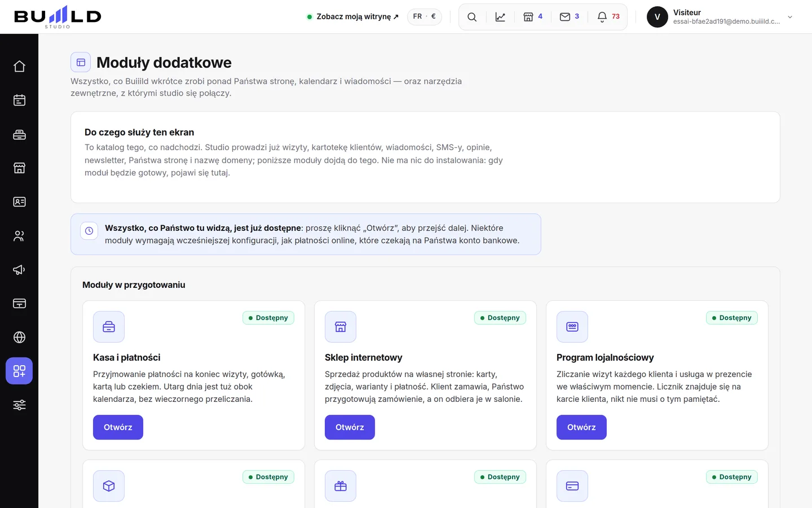The width and height of the screenshot is (812, 508).
Task: Expand the Visiteur account menu chevron
Action: [790, 17]
